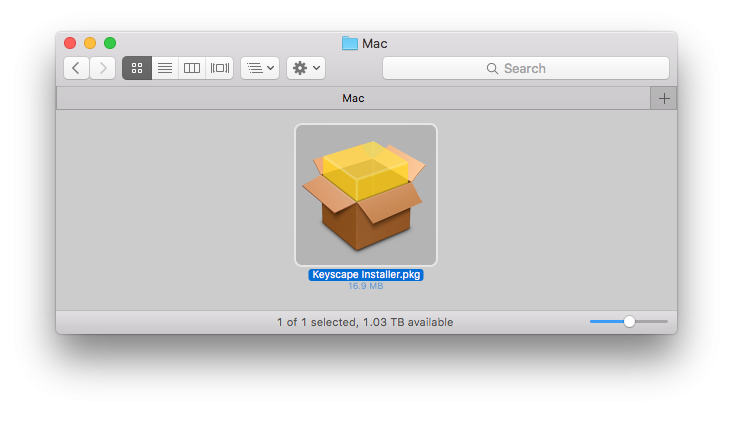
Task: Open the gear Action menu
Action: (306, 68)
